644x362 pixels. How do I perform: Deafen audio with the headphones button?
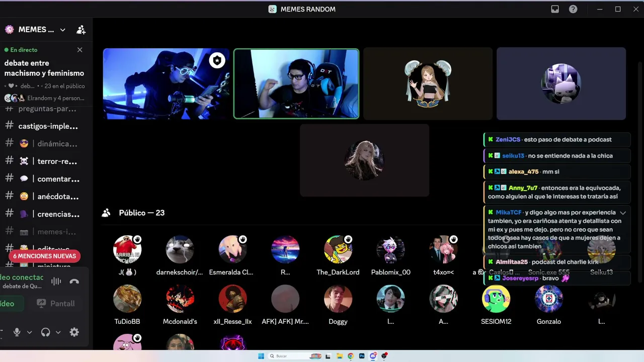click(45, 332)
